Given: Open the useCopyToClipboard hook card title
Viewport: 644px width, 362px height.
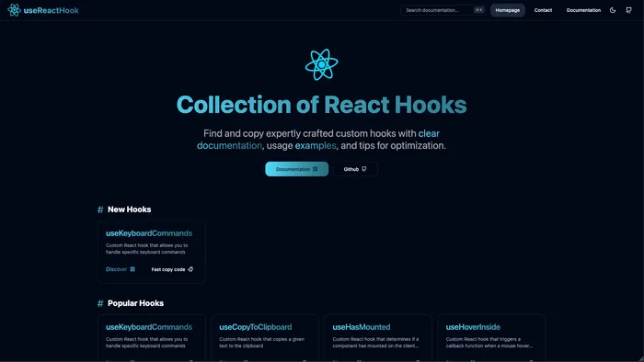Looking at the screenshot, I should tap(256, 327).
